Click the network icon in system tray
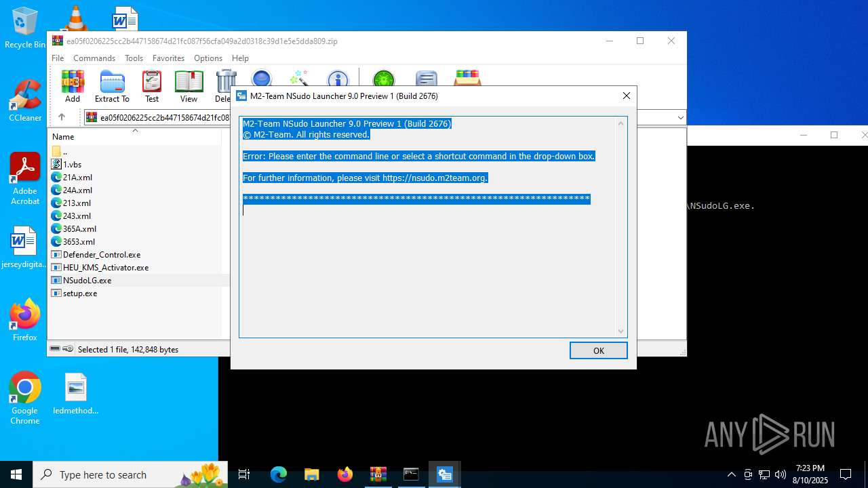The height and width of the screenshot is (488, 868). click(x=764, y=474)
